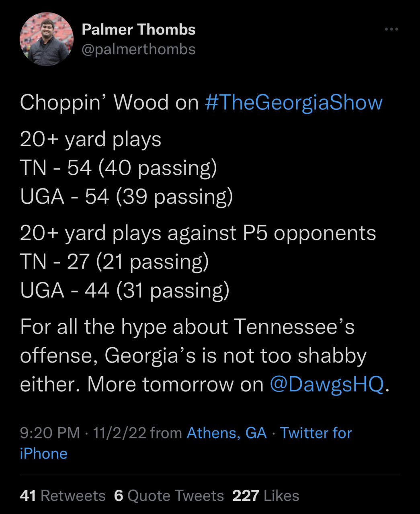Open the Athens, GA location link
Image resolution: width=420 pixels, height=514 pixels.
pyautogui.click(x=227, y=433)
